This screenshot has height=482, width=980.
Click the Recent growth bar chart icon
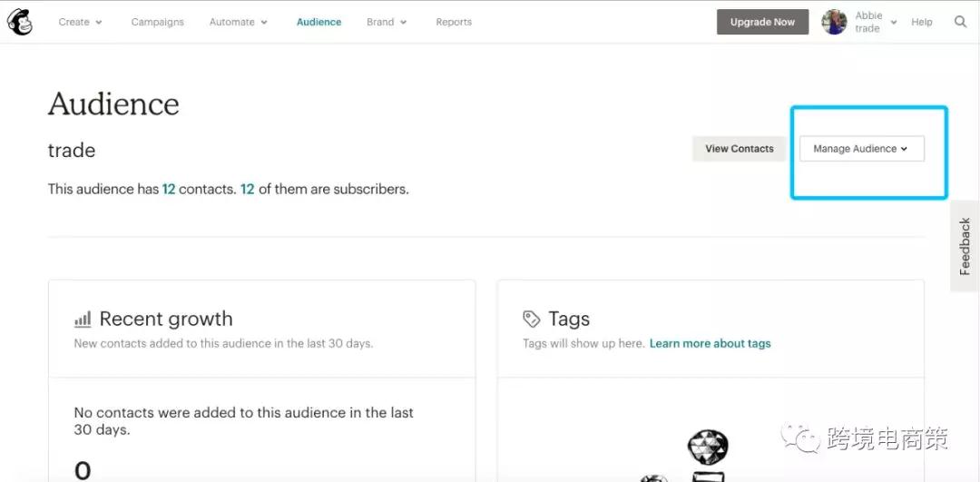(83, 320)
